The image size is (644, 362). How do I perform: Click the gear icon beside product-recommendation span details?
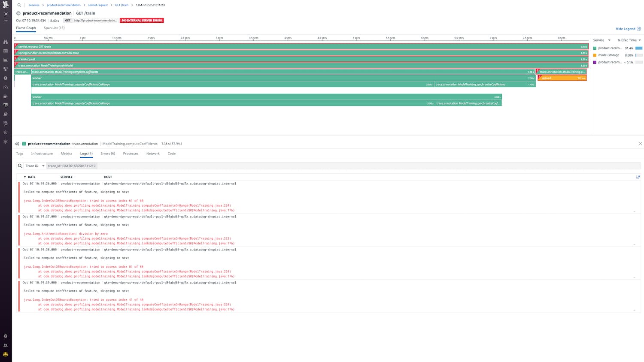click(x=17, y=144)
